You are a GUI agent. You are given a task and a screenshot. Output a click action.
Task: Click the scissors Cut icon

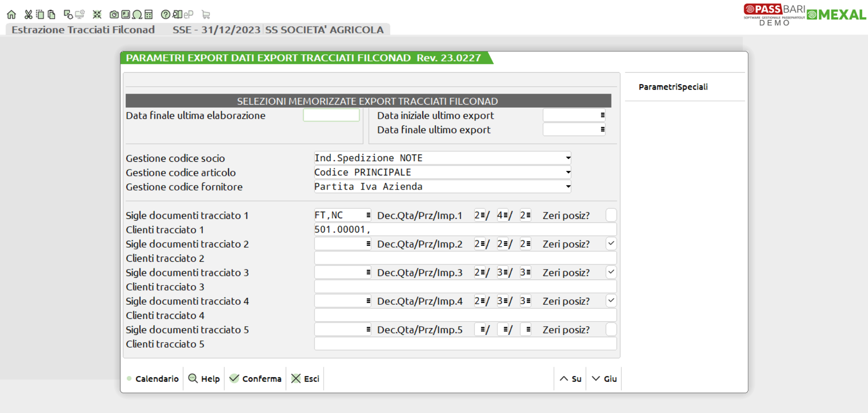point(28,15)
